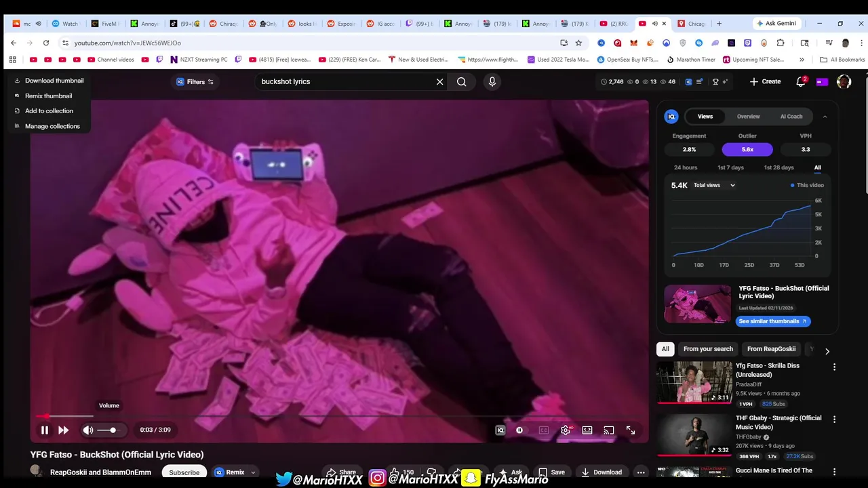Click the purple vidIQ badge near avatar
The height and width of the screenshot is (488, 868).
pos(822,81)
